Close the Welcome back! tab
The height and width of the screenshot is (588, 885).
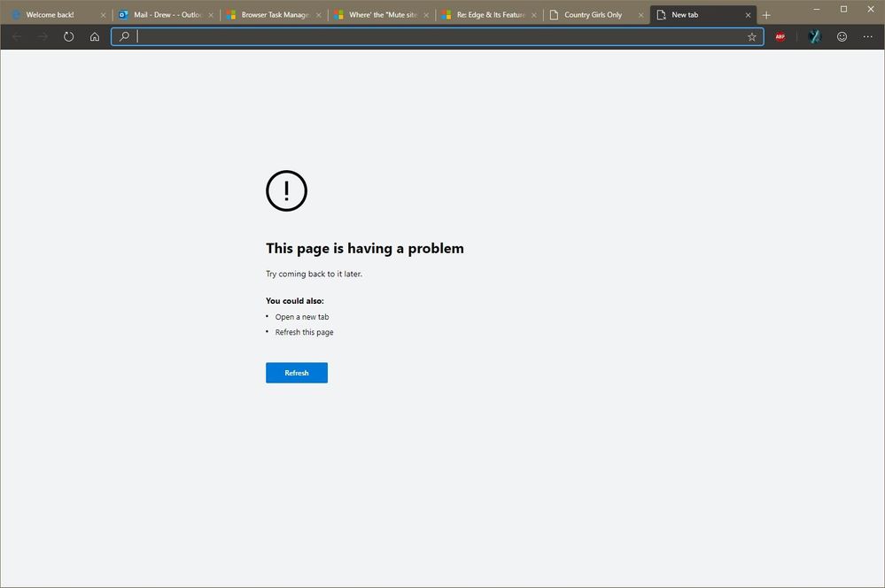pyautogui.click(x=103, y=15)
